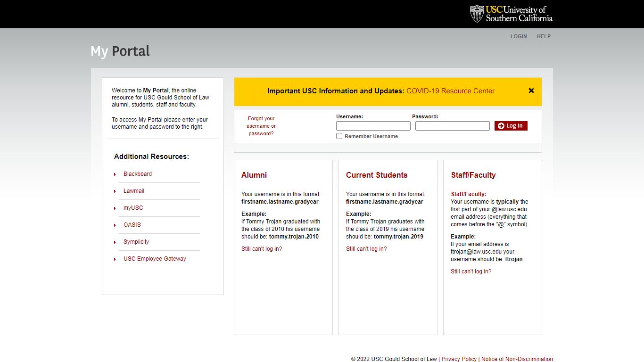Viewport: 644px width, 362px height.
Task: Click the arrow bullet beside USC Employee Gateway
Action: click(x=115, y=259)
